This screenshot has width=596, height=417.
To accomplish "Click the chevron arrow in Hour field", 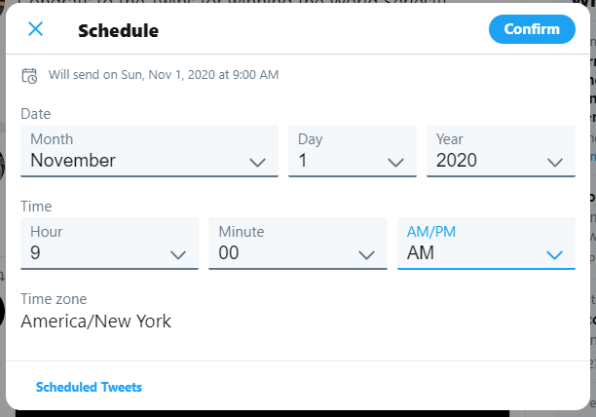I will coord(178,255).
